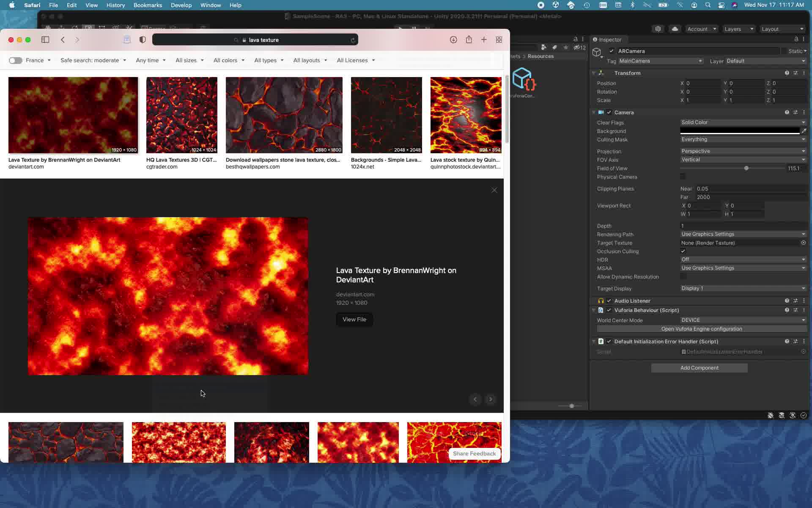
Task: Open Safari Develop menu
Action: (181, 5)
